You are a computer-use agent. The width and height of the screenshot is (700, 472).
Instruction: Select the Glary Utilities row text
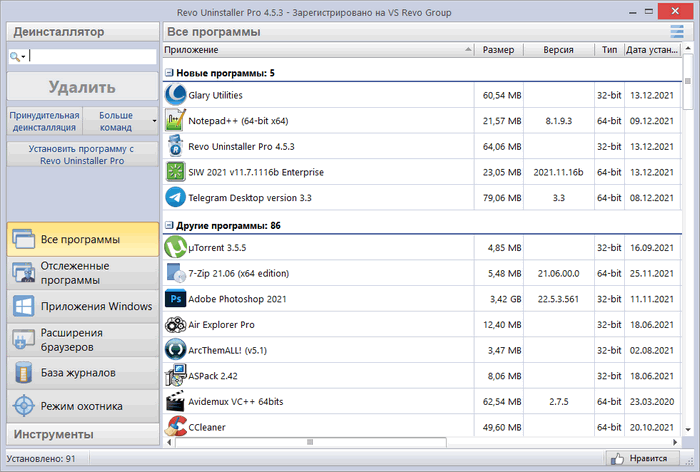tap(215, 95)
